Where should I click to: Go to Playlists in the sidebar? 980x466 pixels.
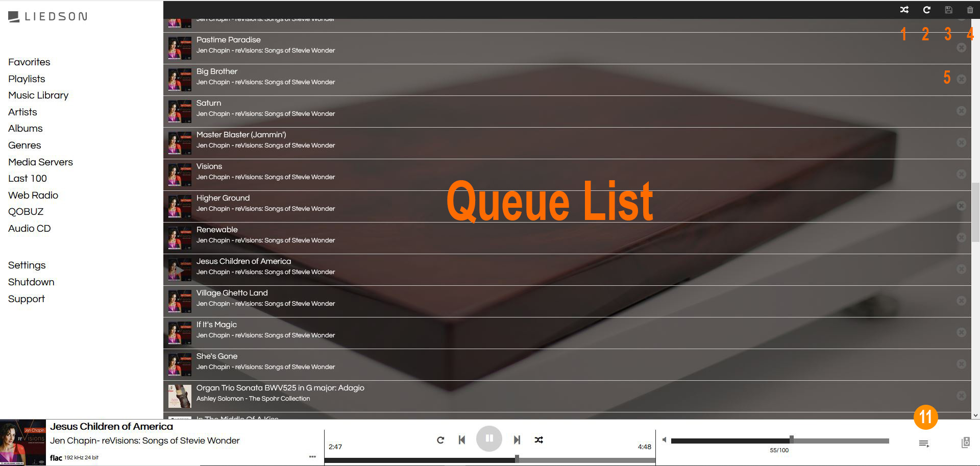[x=27, y=79]
